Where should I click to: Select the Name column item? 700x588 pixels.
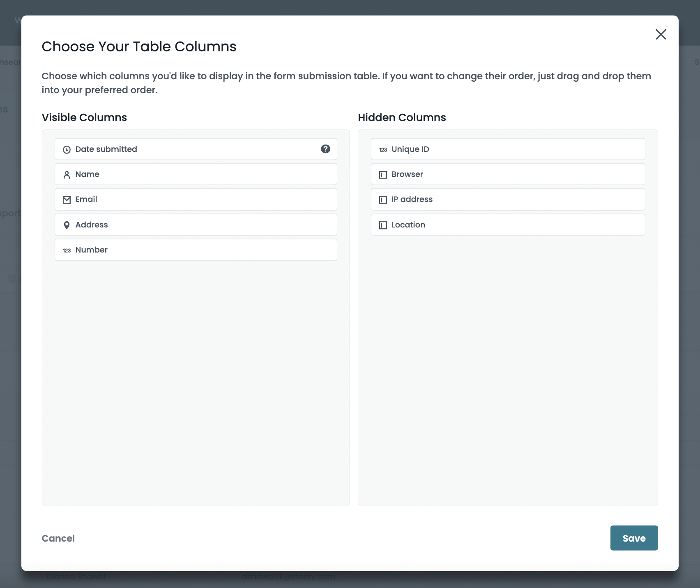[x=196, y=174]
